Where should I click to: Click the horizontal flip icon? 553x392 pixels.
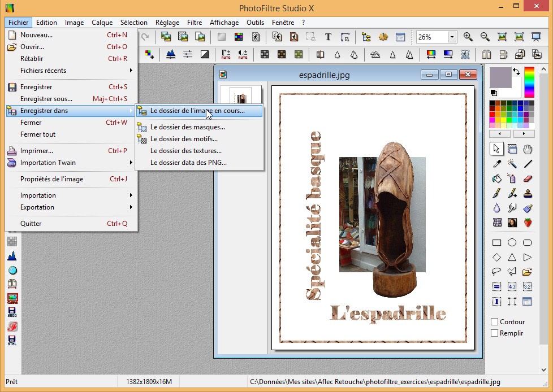486,54
